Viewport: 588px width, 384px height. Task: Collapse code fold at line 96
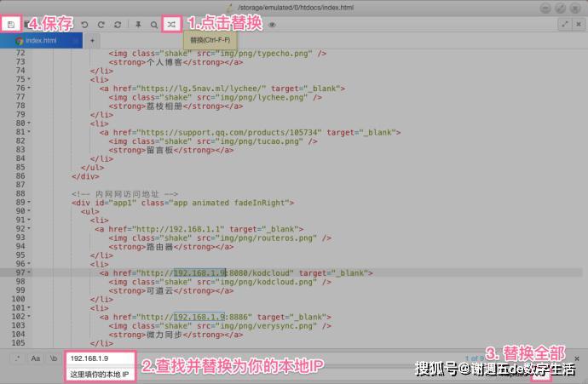pyautogui.click(x=29, y=264)
